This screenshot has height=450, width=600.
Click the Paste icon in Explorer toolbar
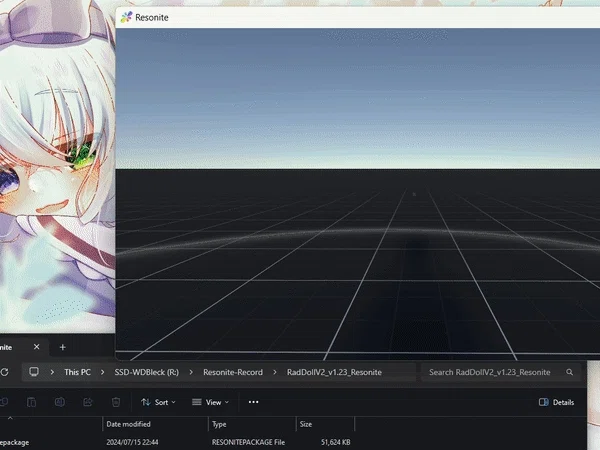click(x=31, y=402)
